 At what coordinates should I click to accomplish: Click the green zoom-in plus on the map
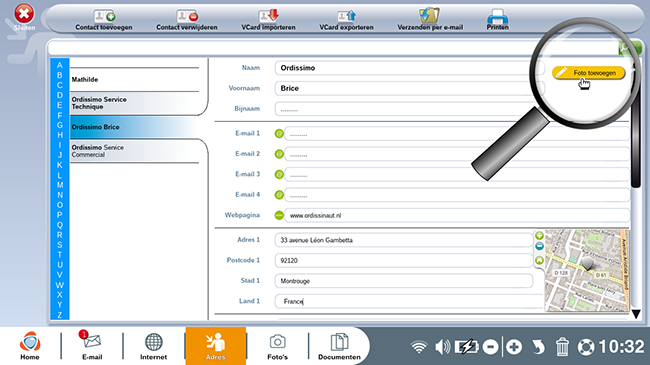point(539,236)
